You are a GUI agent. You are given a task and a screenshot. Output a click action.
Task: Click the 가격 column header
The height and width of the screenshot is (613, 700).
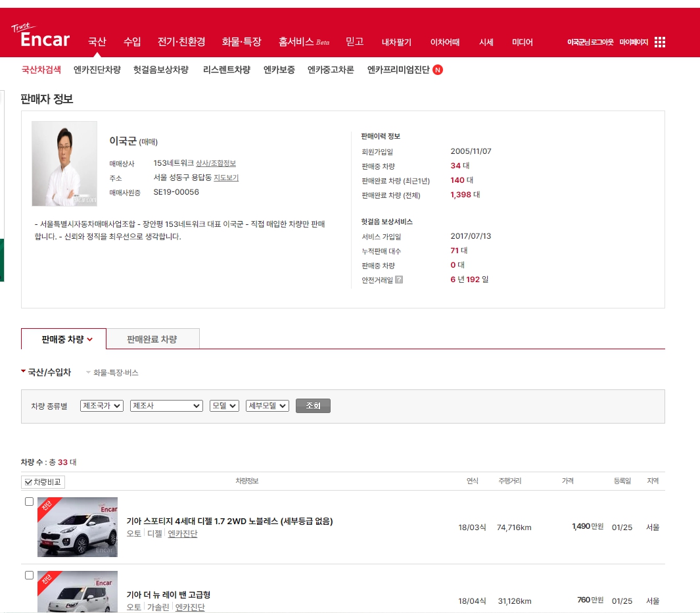click(568, 481)
